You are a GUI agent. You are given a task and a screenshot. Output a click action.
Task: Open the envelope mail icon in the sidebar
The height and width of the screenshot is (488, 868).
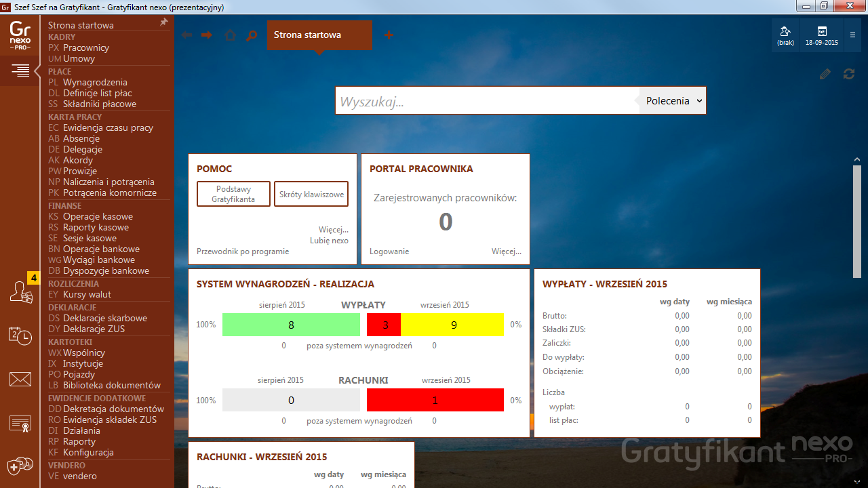coord(20,380)
